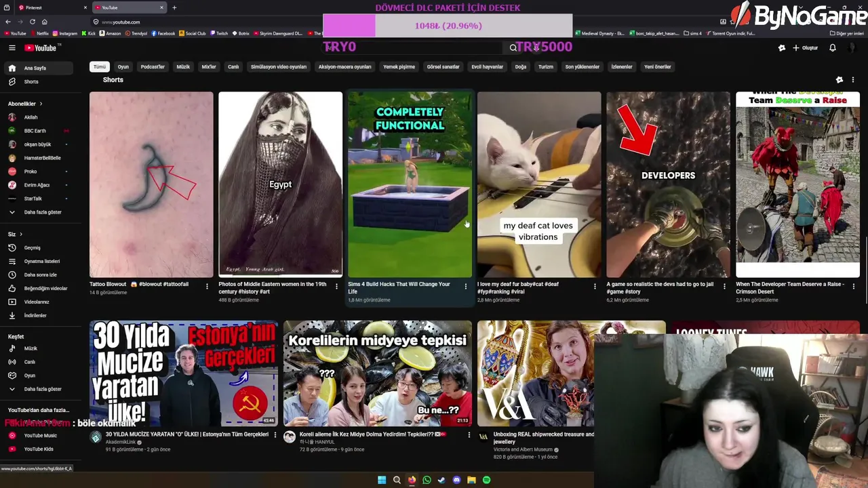Image resolution: width=868 pixels, height=488 pixels.
Task: Click the browser home button
Action: (44, 22)
